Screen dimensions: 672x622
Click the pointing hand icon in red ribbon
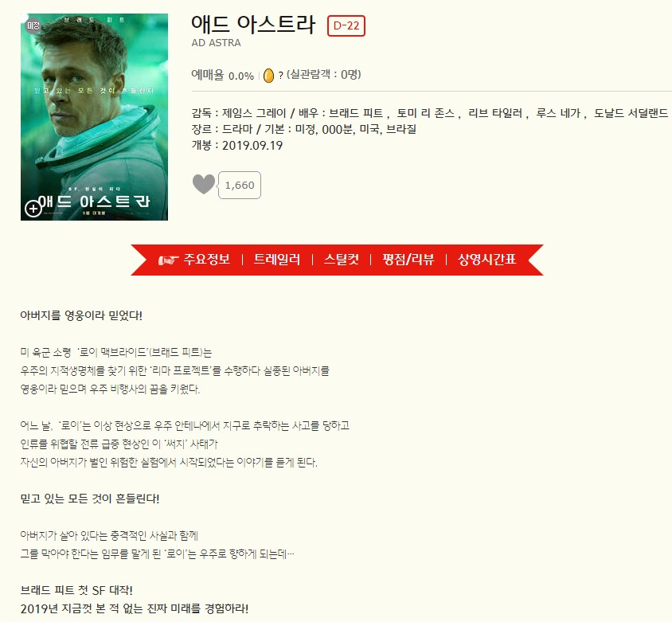[169, 260]
